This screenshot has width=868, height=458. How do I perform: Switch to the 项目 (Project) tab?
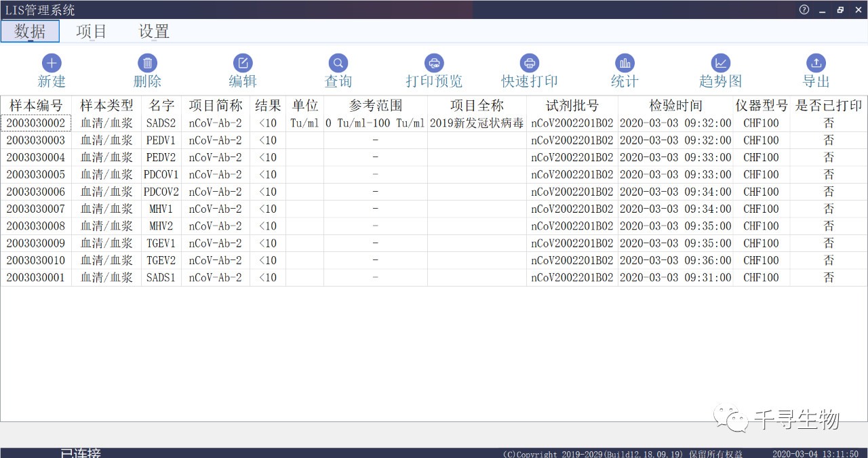click(92, 31)
